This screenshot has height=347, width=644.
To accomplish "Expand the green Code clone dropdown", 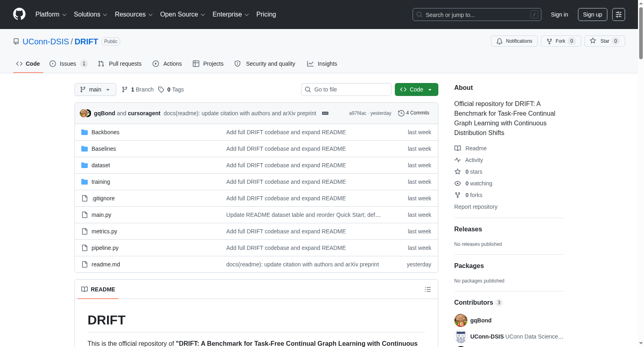I will (417, 89).
